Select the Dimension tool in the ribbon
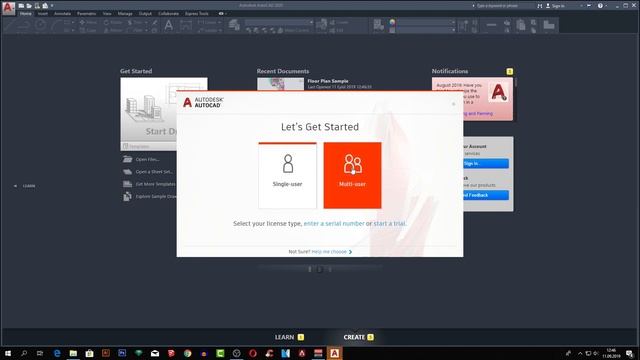Viewport: 640px width, 360px height. point(186,25)
